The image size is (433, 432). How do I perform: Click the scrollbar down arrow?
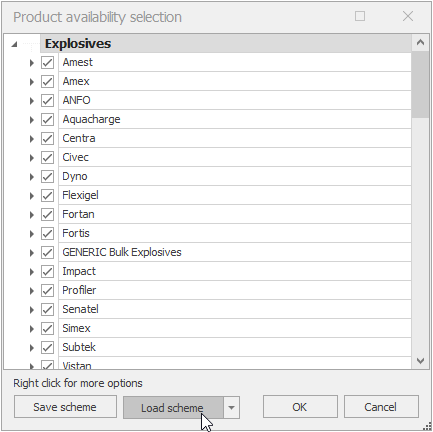tap(420, 361)
